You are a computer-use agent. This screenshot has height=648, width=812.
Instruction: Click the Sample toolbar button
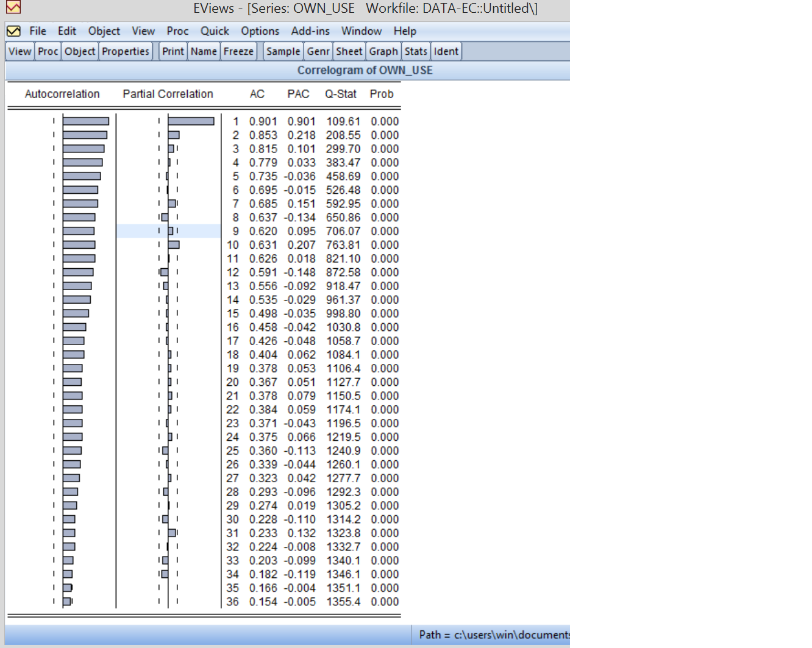coord(283,52)
